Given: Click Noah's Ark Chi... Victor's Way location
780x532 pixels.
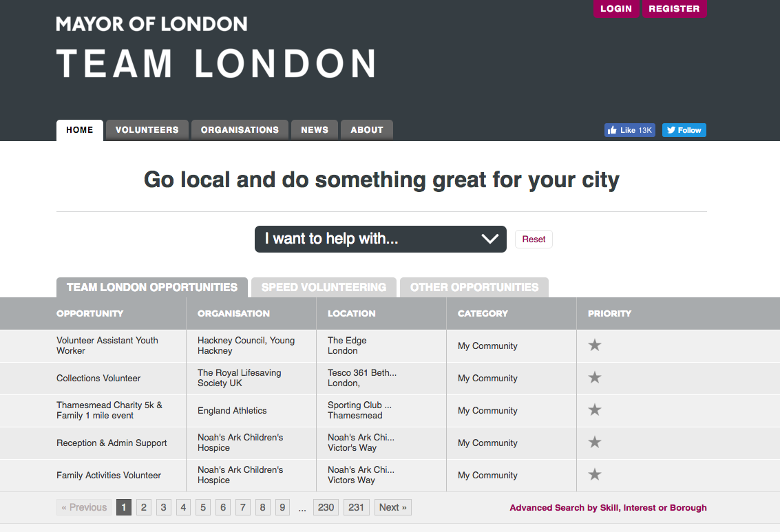Looking at the screenshot, I should tap(361, 443).
